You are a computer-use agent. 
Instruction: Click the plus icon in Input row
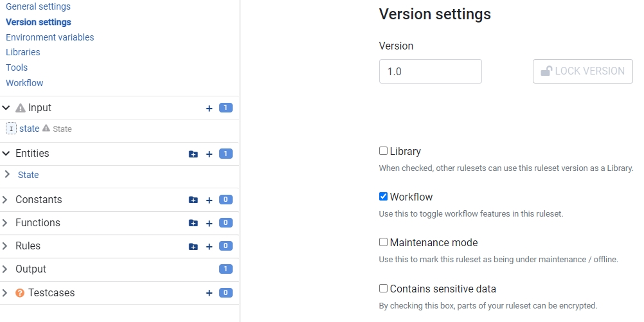click(x=209, y=109)
